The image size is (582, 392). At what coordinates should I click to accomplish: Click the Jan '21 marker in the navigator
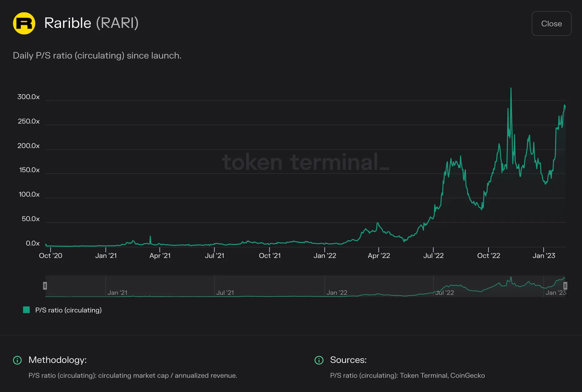(117, 293)
